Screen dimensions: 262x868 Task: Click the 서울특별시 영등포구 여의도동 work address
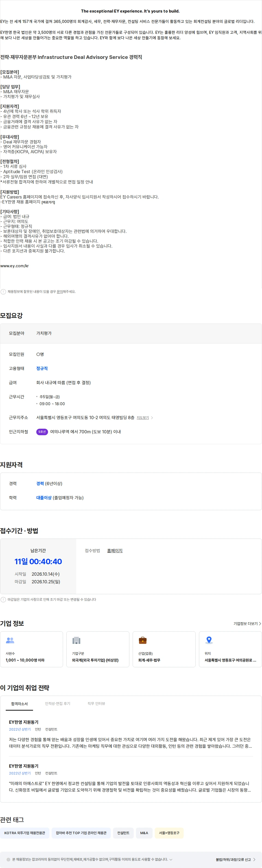pos(85,418)
